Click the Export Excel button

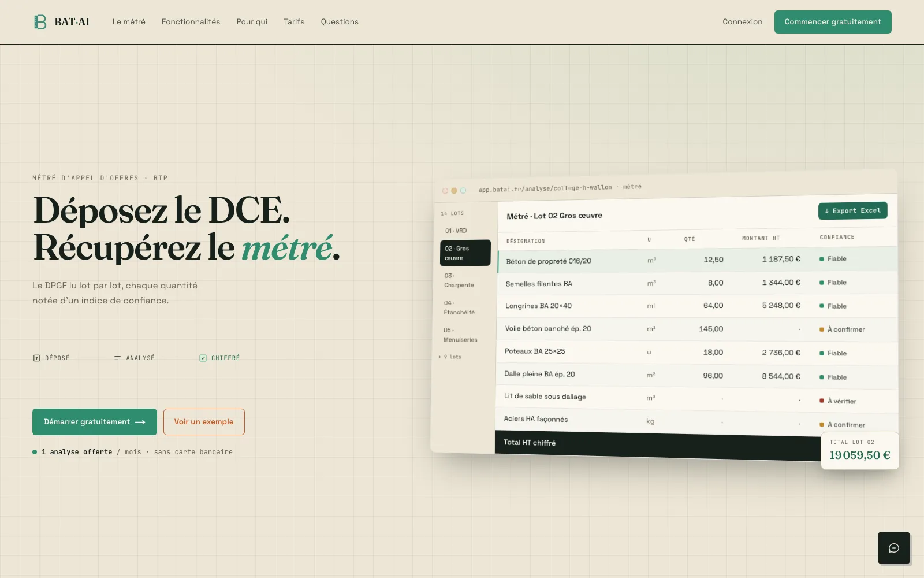(x=852, y=211)
